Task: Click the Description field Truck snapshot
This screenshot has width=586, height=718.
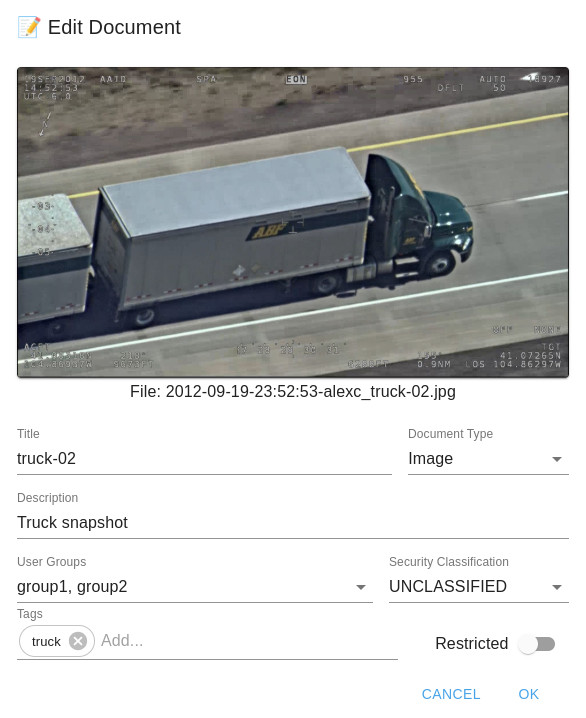Action: tap(293, 523)
